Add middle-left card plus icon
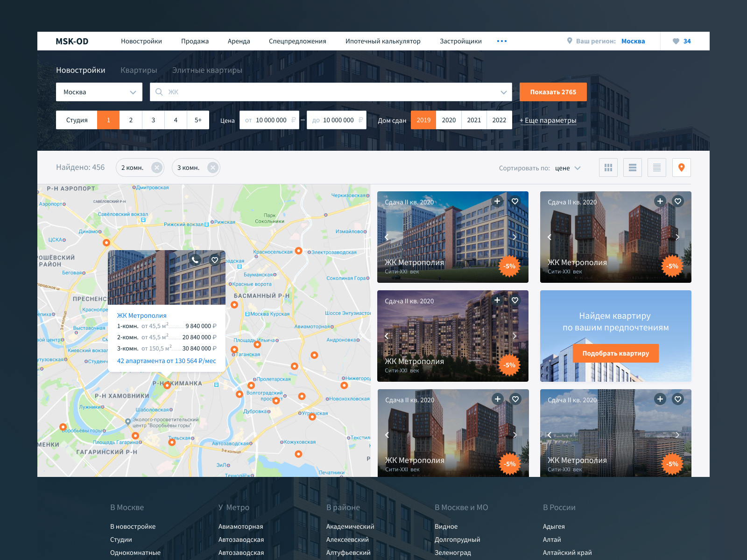This screenshot has width=747, height=560. tap(497, 300)
